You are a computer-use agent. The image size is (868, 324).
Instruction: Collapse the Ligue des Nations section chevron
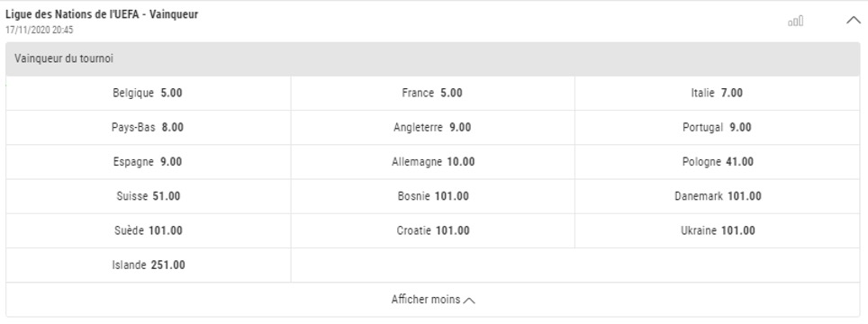(854, 21)
